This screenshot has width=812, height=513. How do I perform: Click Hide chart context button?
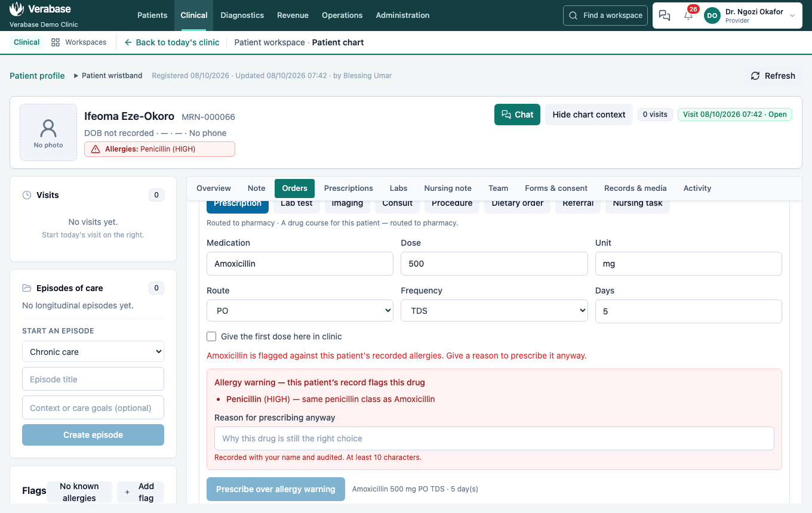coord(589,115)
